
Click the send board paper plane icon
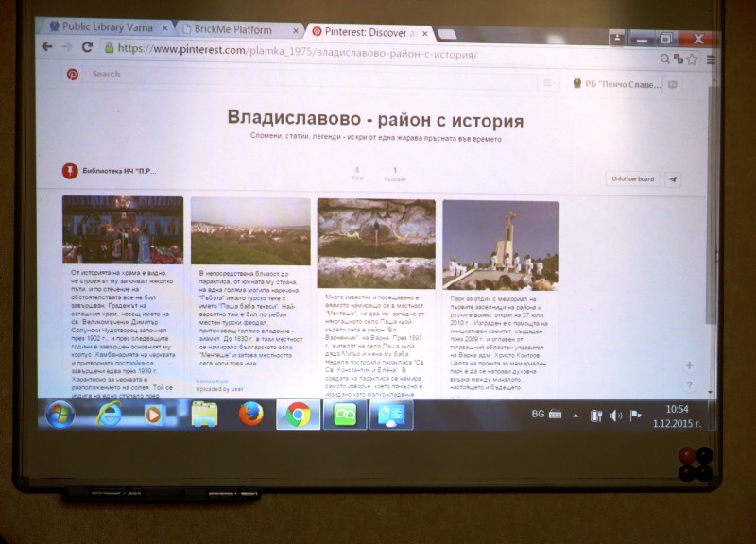coord(673,178)
